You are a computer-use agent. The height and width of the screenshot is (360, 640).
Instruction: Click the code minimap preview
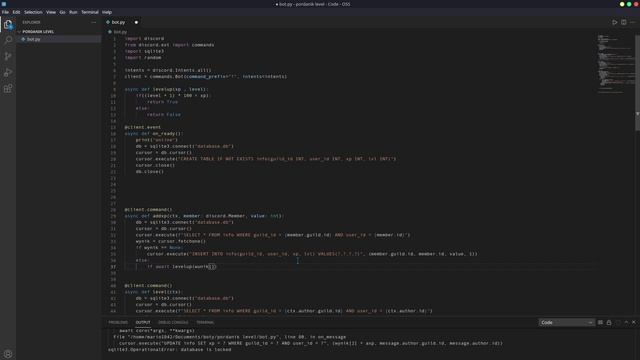click(615, 64)
